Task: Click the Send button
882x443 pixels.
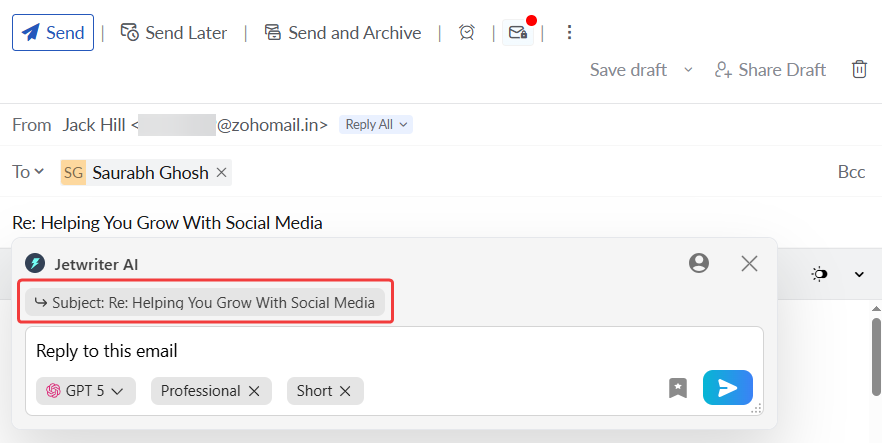Action: point(53,33)
